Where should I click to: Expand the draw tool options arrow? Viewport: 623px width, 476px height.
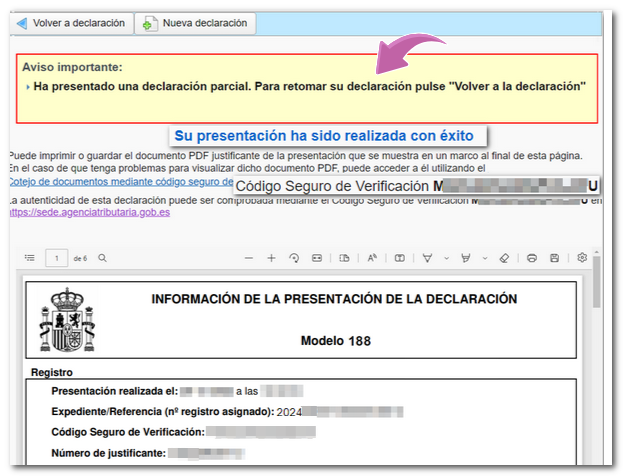point(446,258)
